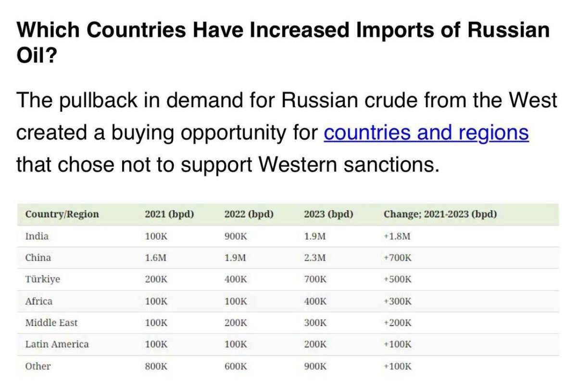This screenshot has height=392, width=577.
Task: Click India's +1.8M change value
Action: pyautogui.click(x=397, y=236)
